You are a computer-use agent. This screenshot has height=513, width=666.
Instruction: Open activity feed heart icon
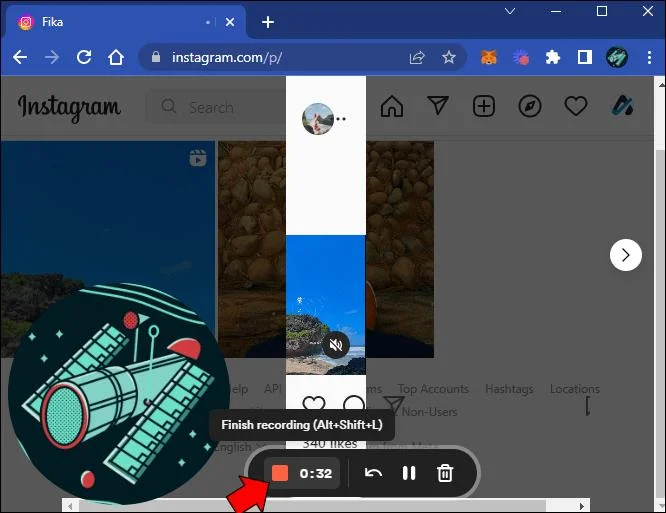click(x=576, y=106)
